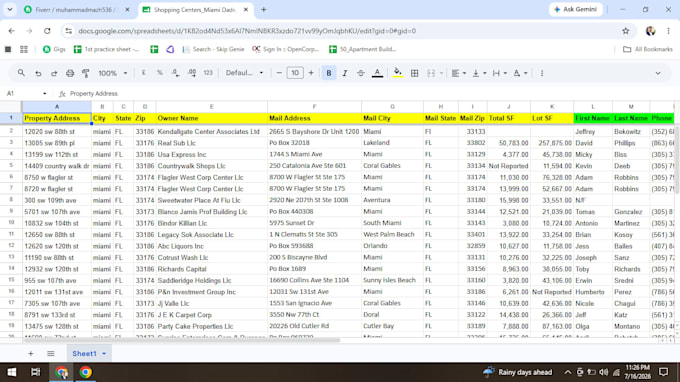The height and width of the screenshot is (382, 680).
Task: Open the all sheets list icon
Action: 51,353
